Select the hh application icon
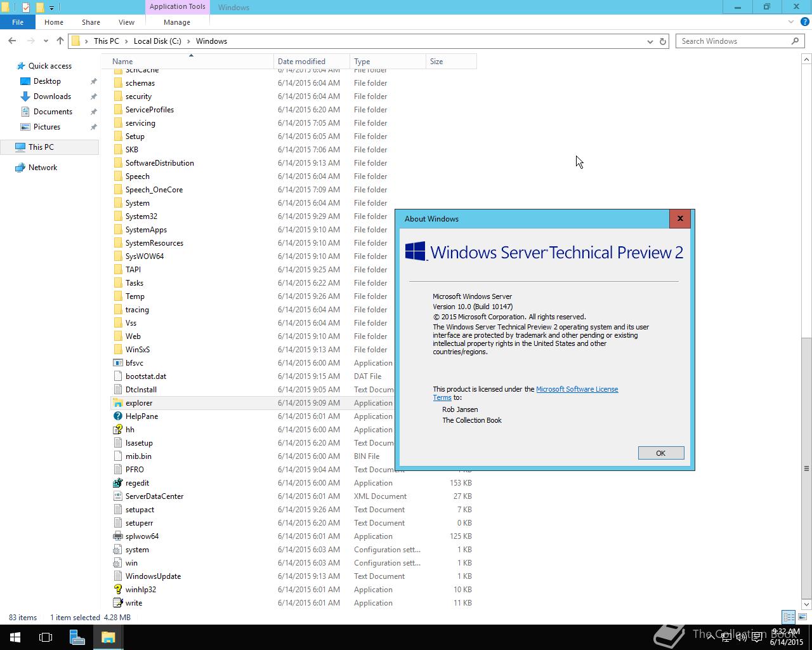812x650 pixels. 117,430
